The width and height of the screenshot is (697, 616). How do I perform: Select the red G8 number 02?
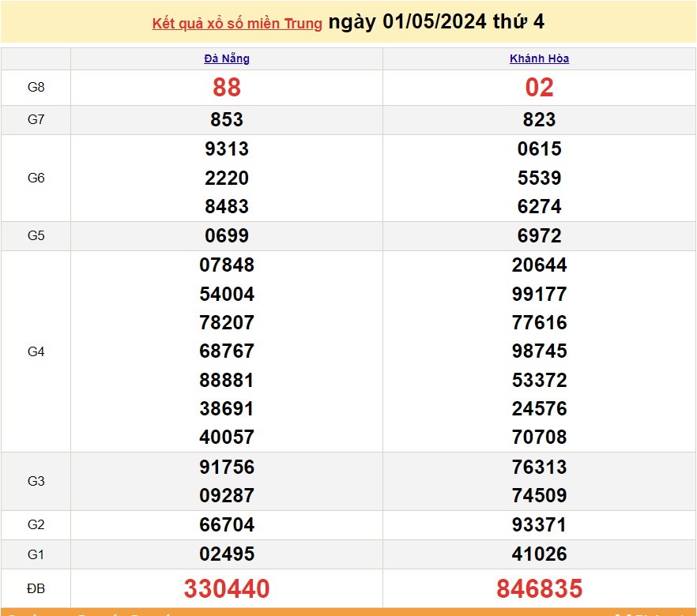539,87
